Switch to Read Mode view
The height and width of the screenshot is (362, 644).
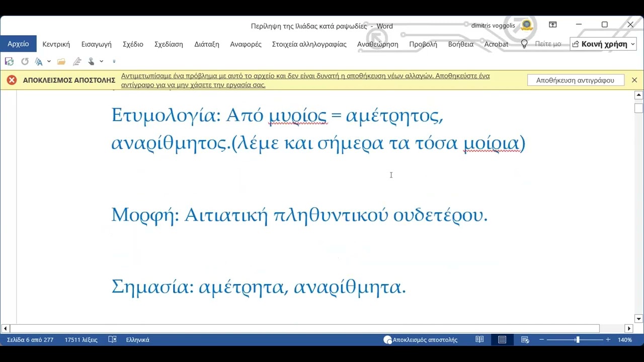[x=479, y=340]
